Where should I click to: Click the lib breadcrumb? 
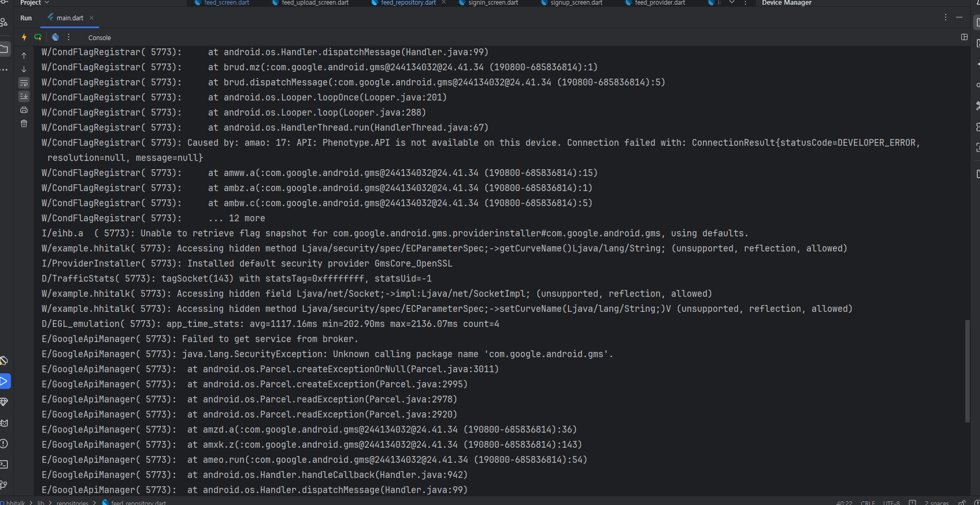click(x=41, y=502)
